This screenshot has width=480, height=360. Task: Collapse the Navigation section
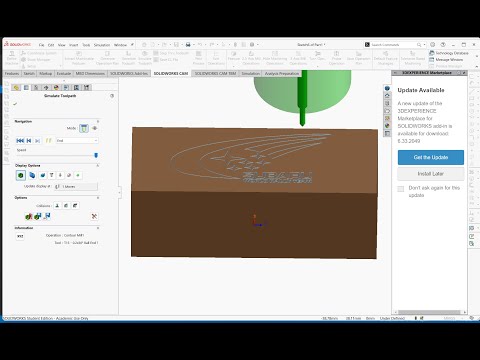(x=98, y=121)
